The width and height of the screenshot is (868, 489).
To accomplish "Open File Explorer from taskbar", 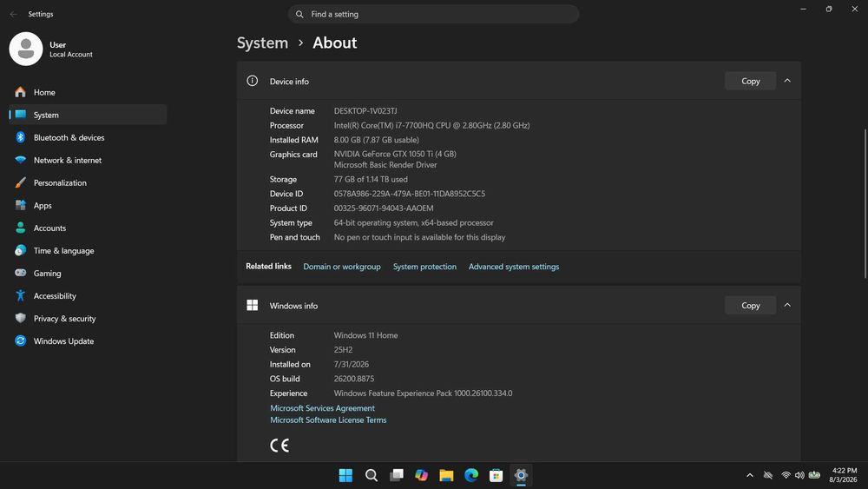I will click(x=446, y=475).
